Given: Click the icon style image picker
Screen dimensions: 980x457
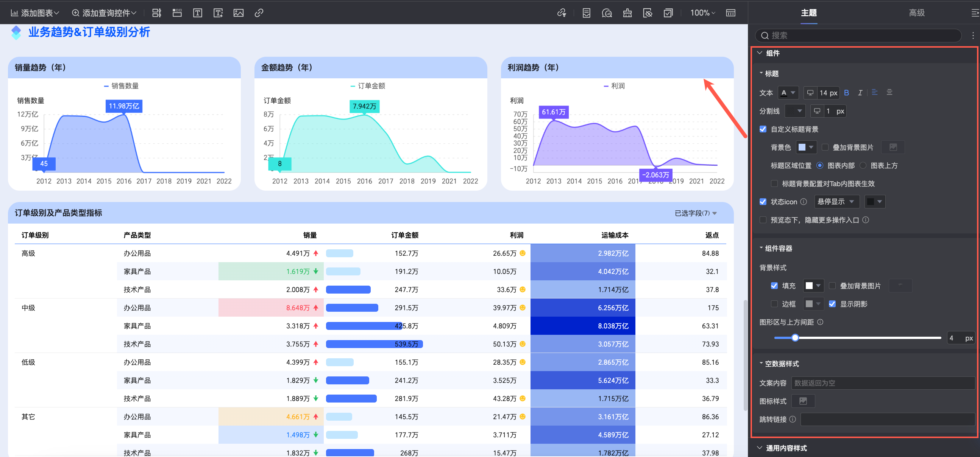Looking at the screenshot, I should pyautogui.click(x=803, y=401).
